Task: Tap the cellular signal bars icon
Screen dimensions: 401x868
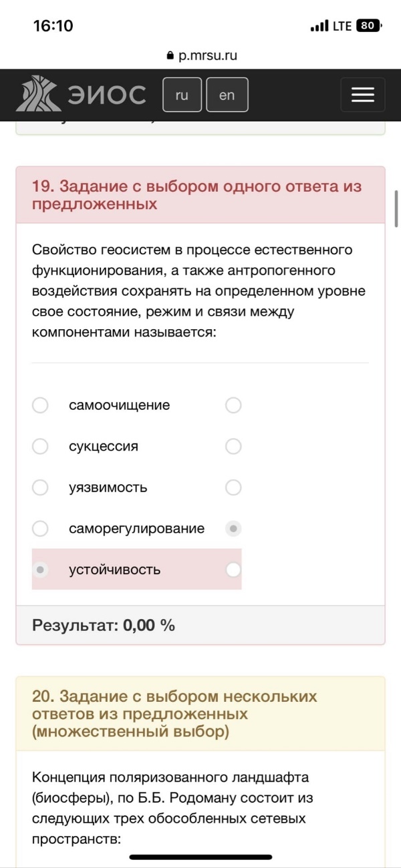Action: click(319, 26)
